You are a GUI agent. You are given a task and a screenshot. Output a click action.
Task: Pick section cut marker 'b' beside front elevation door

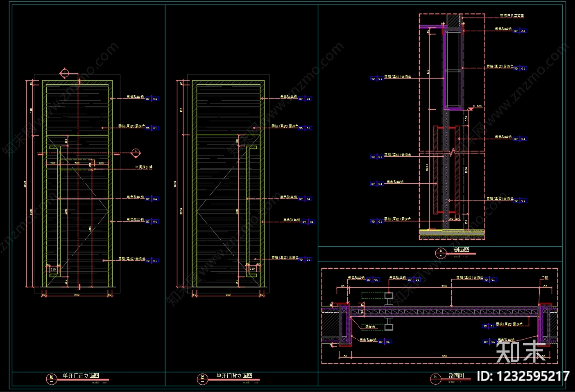(x=136, y=153)
